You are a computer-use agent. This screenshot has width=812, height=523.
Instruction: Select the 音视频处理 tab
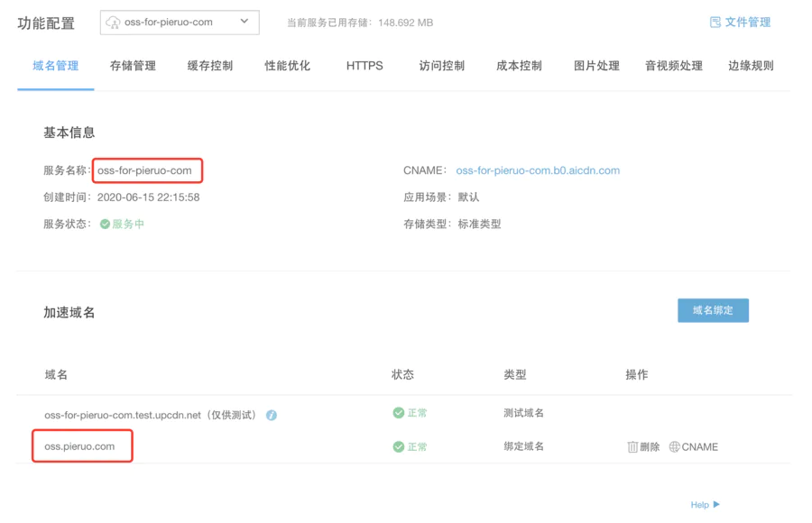point(674,66)
